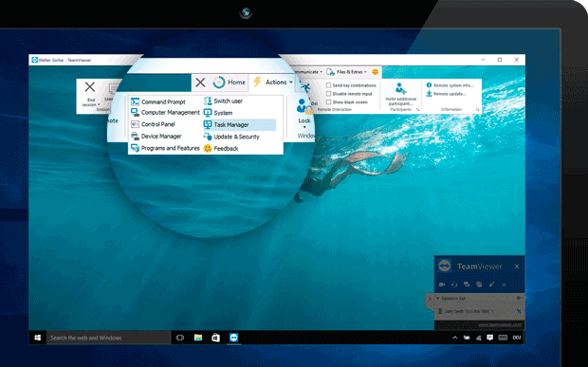Open the Store from the taskbar
The height and width of the screenshot is (367, 588).
(x=215, y=338)
